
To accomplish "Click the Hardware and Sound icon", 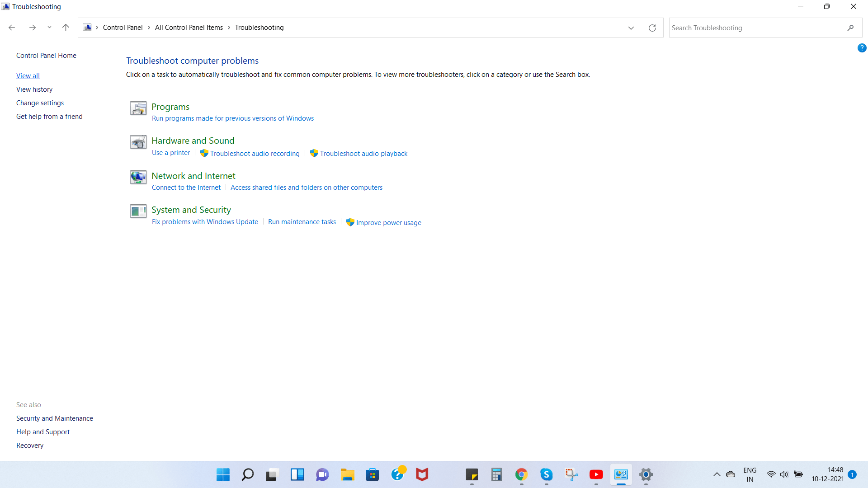I will pos(138,142).
